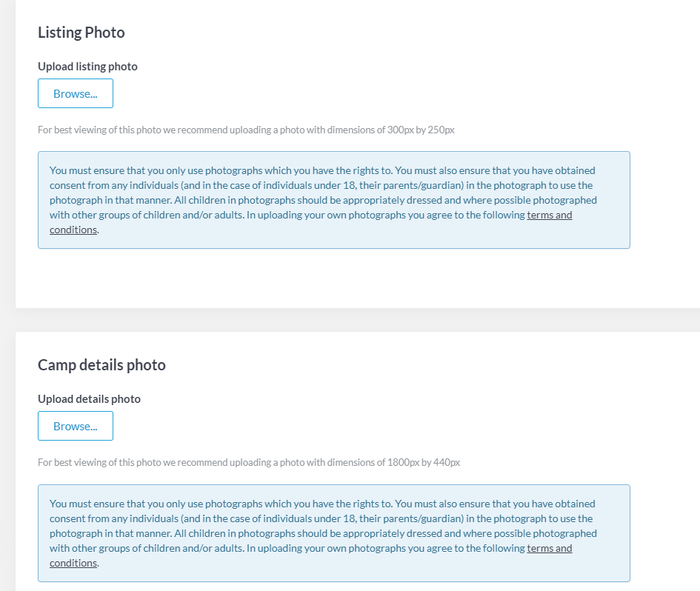
Task: Click Browse under Upload listing photo
Action: coord(76,93)
